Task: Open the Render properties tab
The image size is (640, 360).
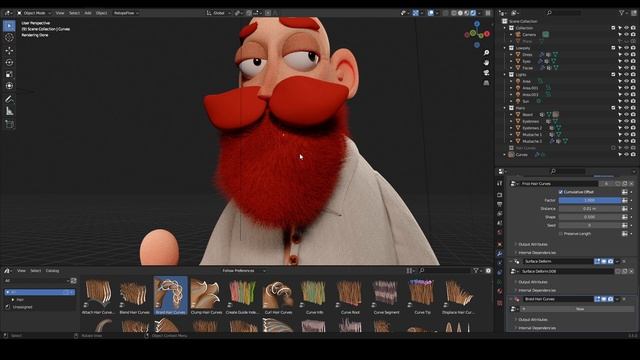Action: tap(500, 195)
